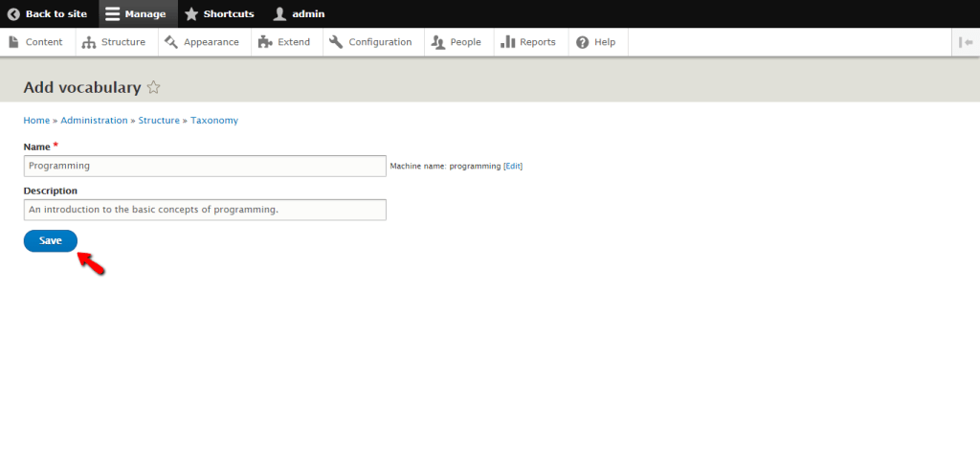Click the Help question mark icon
Screen dimensions: 980x449
(x=583, y=42)
